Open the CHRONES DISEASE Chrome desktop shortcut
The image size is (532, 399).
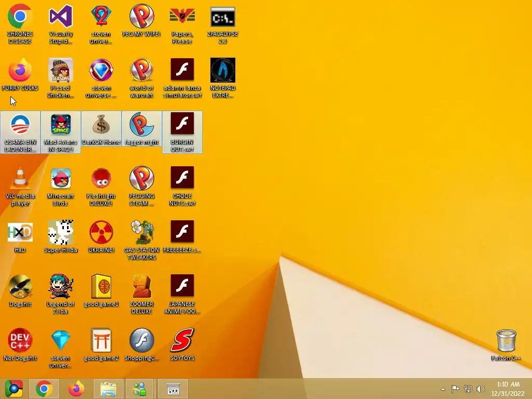pos(20,24)
